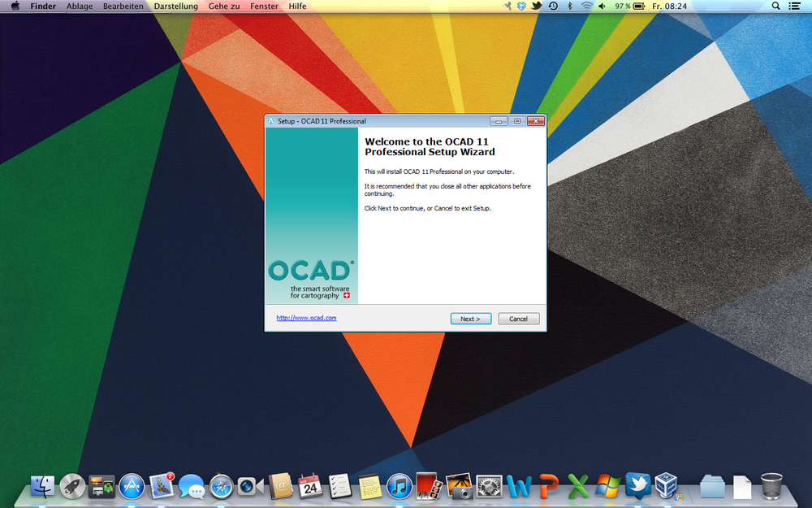
Task: Open the Bearbeiten menu
Action: click(x=123, y=7)
